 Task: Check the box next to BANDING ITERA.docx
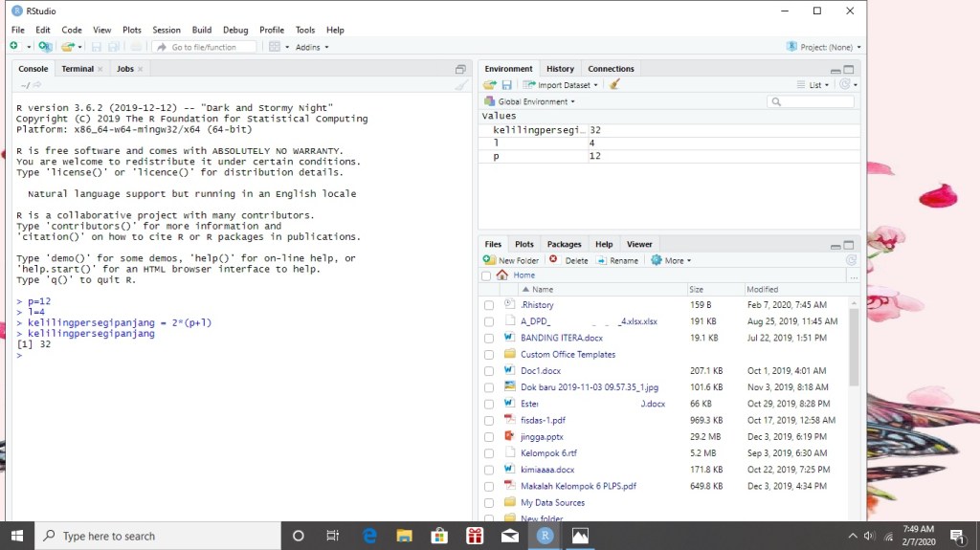[x=489, y=338]
